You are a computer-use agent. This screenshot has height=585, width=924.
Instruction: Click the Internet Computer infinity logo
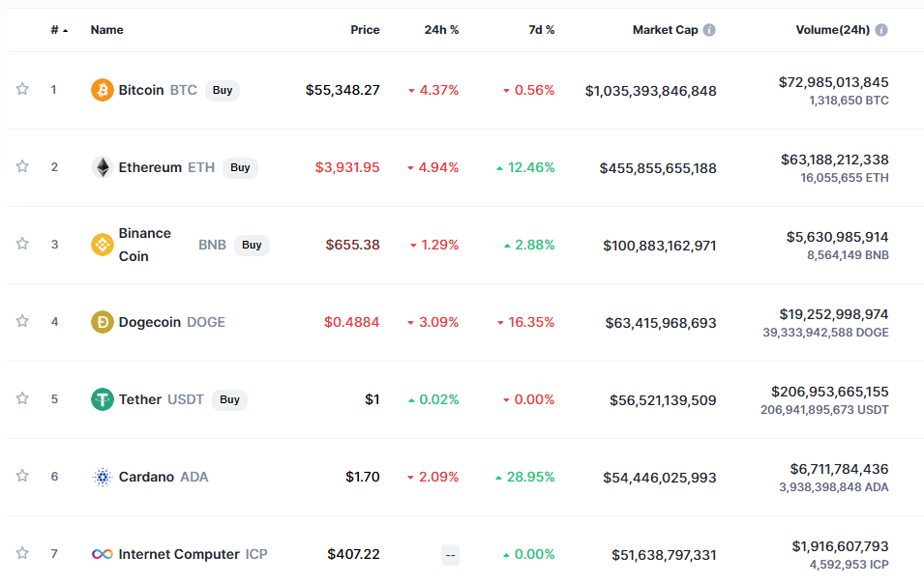click(102, 554)
